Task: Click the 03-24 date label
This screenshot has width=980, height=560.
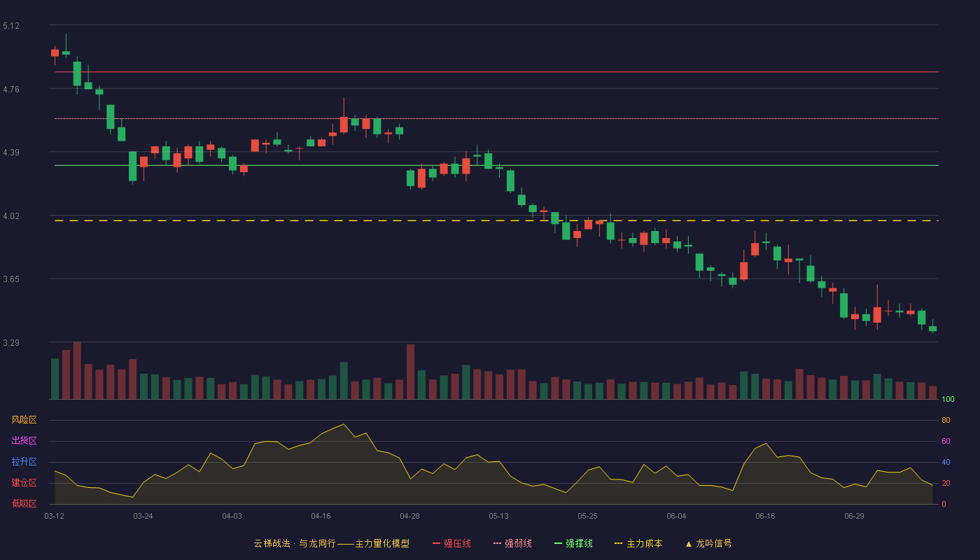Action: (143, 516)
